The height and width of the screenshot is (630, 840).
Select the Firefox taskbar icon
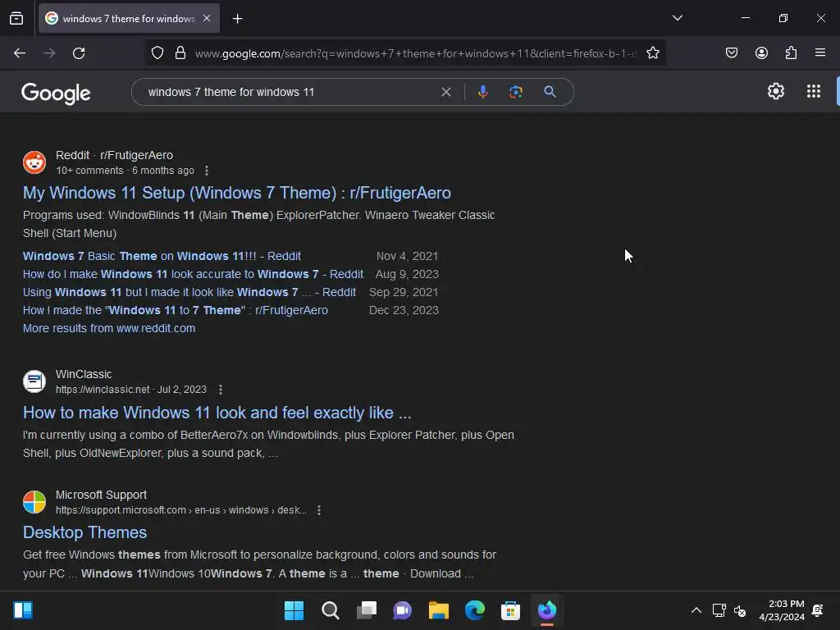(547, 610)
